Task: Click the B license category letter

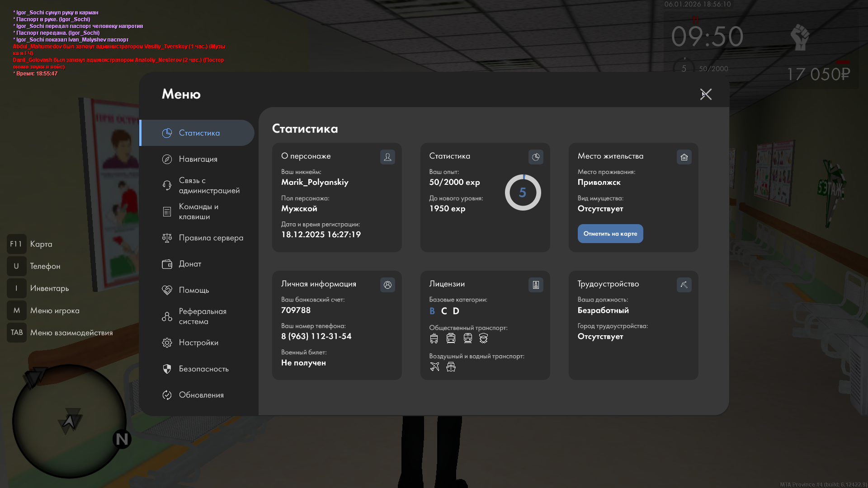Action: 432,311
